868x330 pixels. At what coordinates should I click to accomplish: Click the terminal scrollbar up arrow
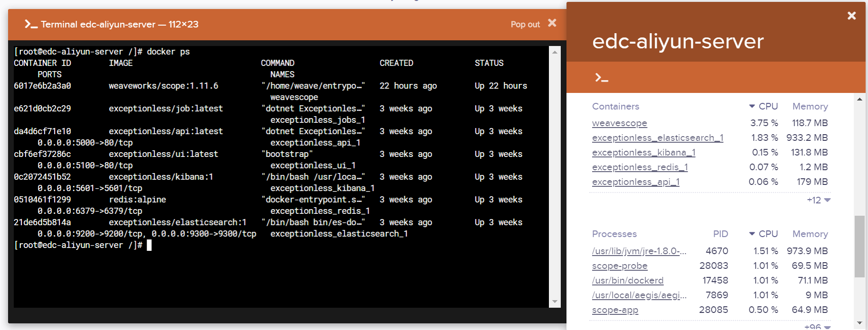(555, 52)
